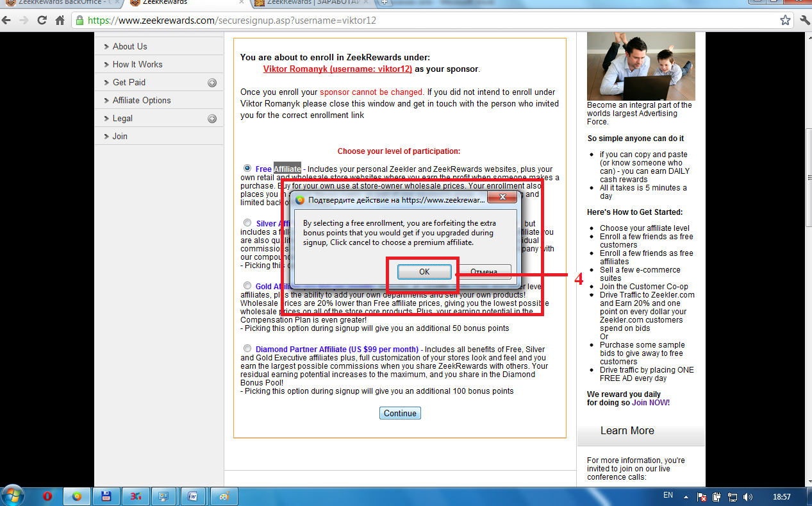Open the 3G modem app in taskbar
This screenshot has width=812, height=506.
135,496
